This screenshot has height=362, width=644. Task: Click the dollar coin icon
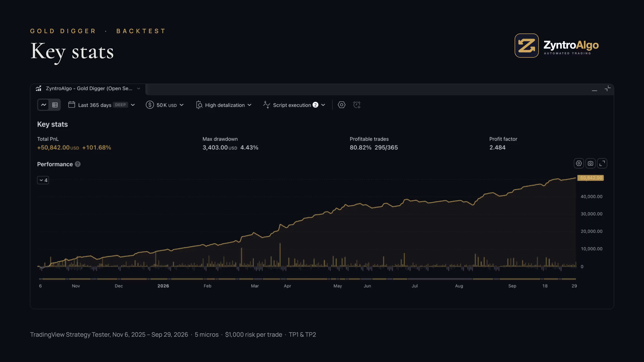(150, 105)
